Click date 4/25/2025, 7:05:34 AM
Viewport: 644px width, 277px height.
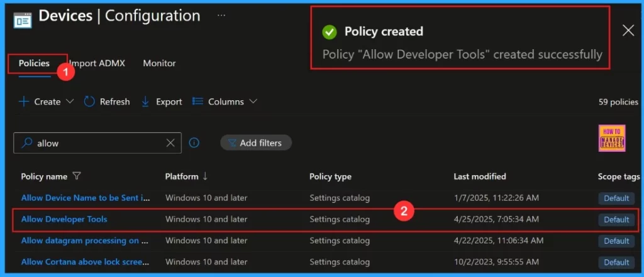[x=496, y=220]
